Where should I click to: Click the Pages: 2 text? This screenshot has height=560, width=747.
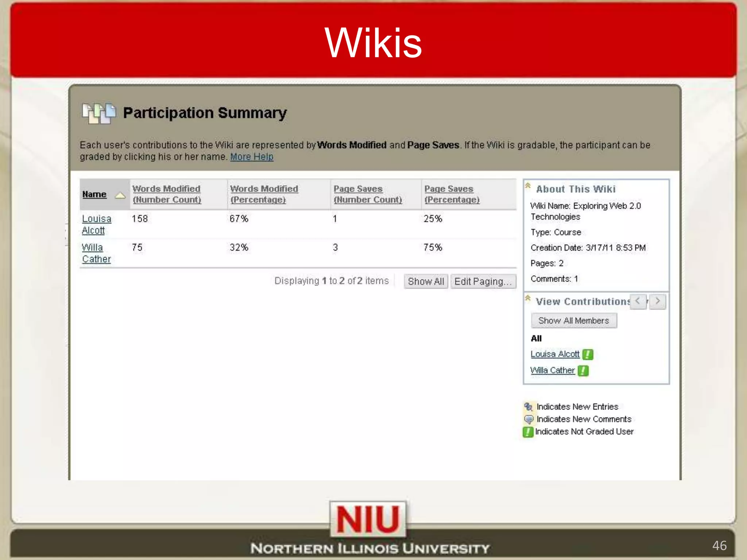(x=547, y=263)
